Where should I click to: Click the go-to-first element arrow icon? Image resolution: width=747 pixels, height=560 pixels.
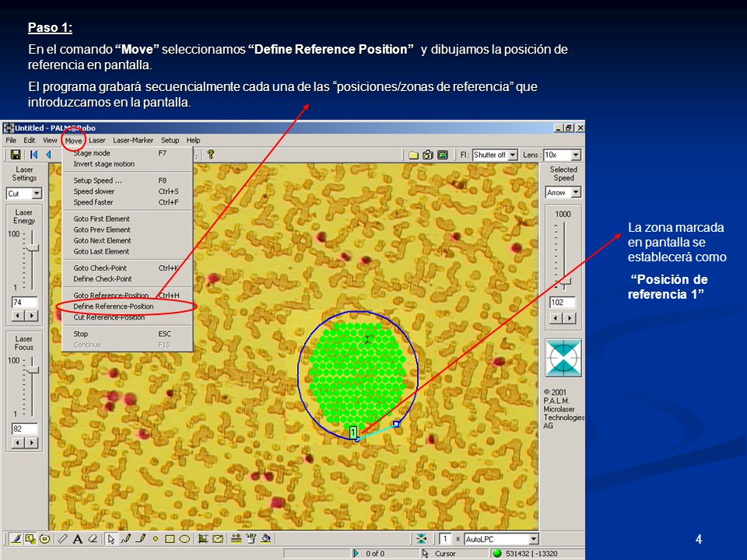coord(33,155)
